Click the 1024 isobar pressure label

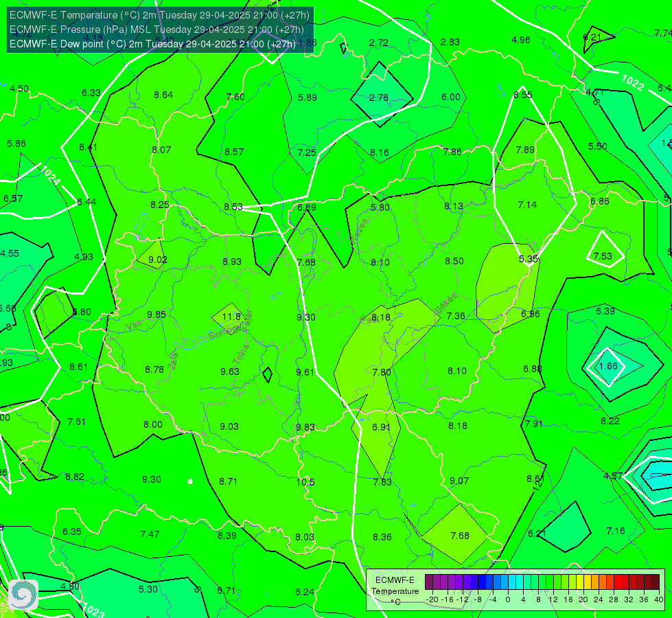coord(51,175)
